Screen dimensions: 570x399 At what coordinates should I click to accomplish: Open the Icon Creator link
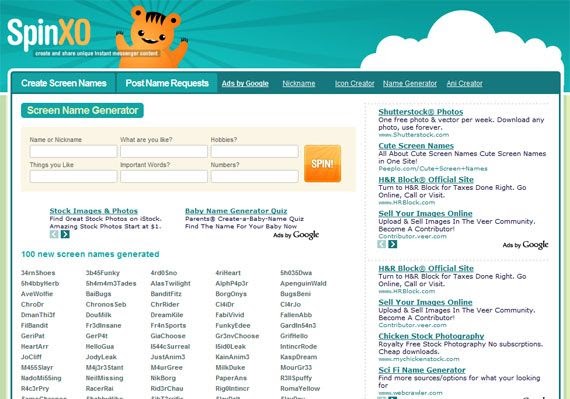354,84
